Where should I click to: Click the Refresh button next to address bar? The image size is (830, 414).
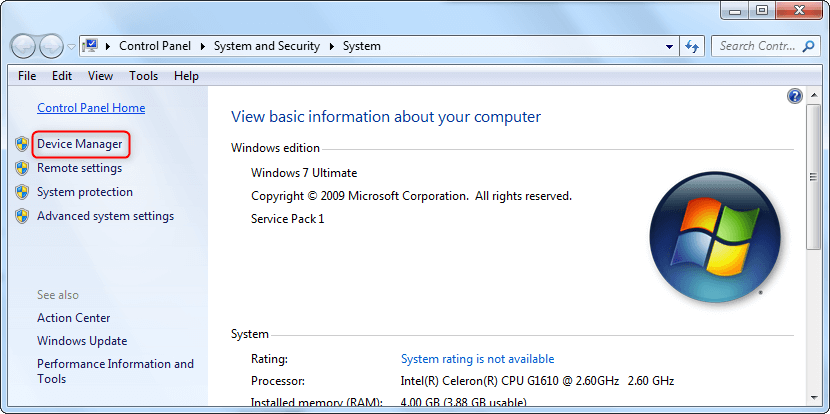click(x=692, y=47)
